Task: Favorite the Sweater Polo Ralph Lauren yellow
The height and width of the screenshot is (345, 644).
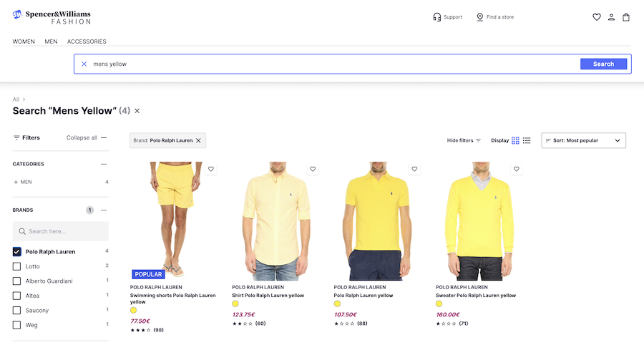Action: 516,169
